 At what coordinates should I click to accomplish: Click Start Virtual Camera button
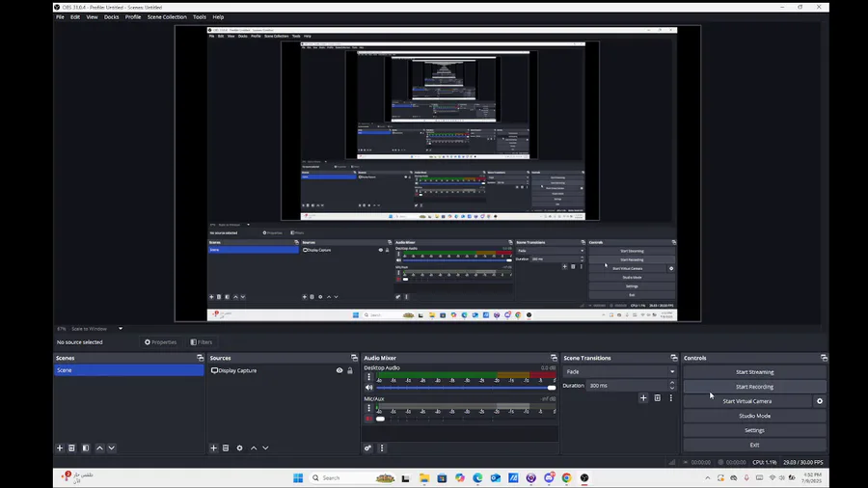(746, 401)
